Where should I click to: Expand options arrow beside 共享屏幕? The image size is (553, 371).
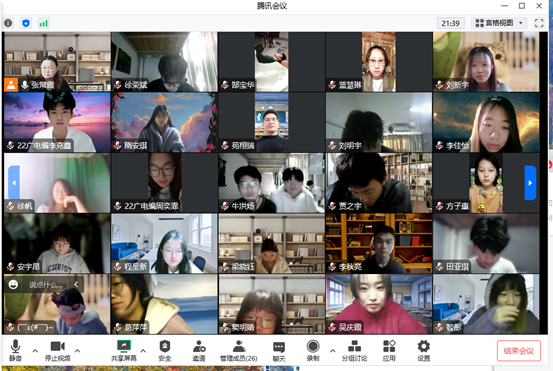pos(143,351)
